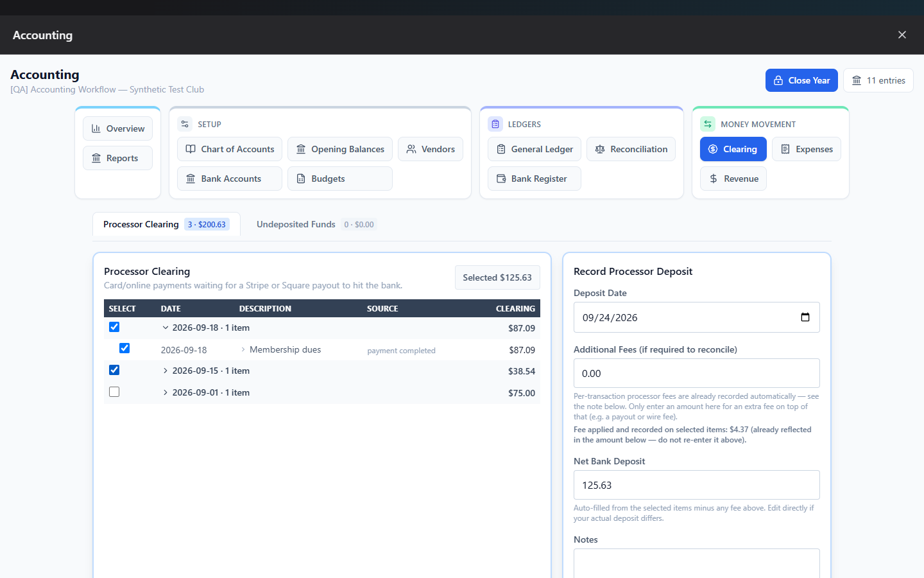
Task: Open the Vendors page
Action: point(431,149)
